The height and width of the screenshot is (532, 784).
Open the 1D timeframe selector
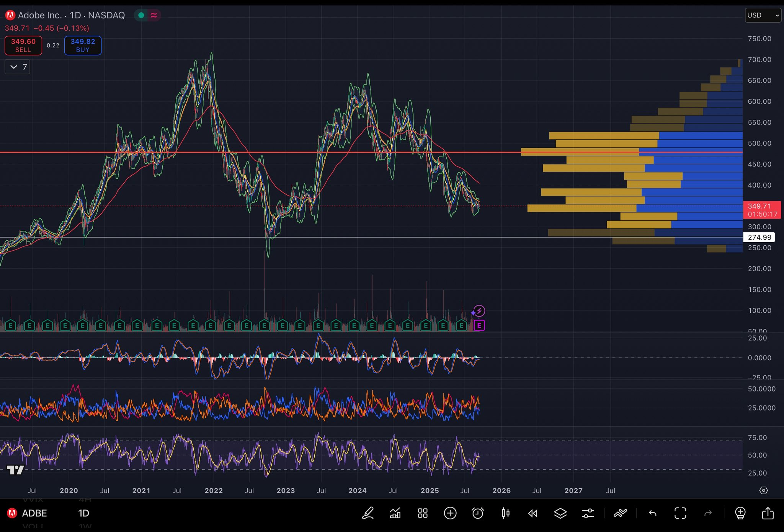coord(83,513)
